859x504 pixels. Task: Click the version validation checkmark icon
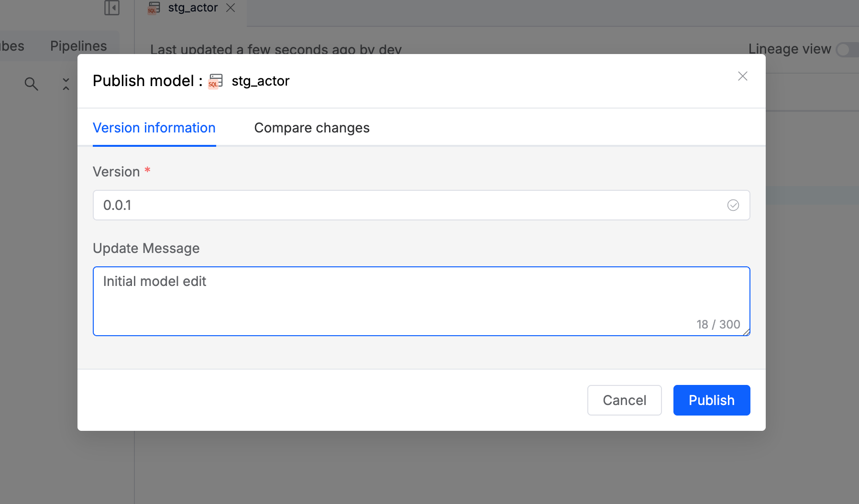click(x=733, y=205)
